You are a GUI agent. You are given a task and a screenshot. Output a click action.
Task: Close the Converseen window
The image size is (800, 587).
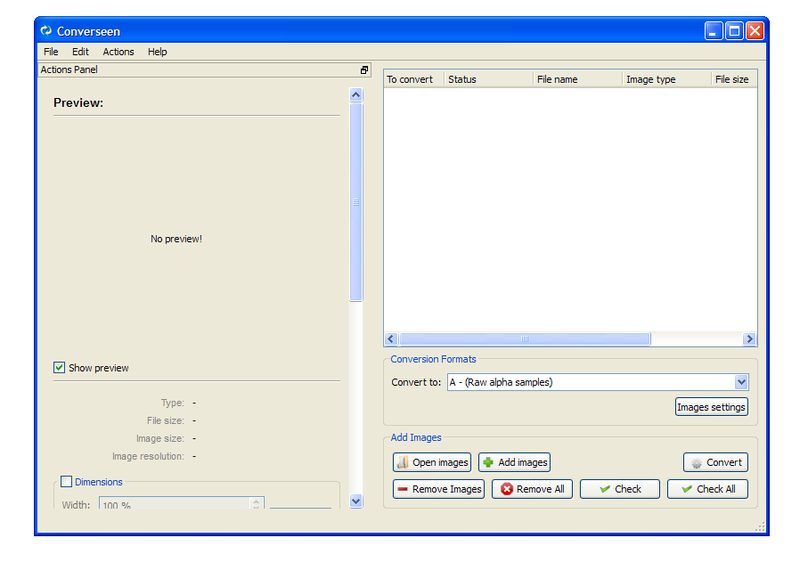[x=755, y=31]
